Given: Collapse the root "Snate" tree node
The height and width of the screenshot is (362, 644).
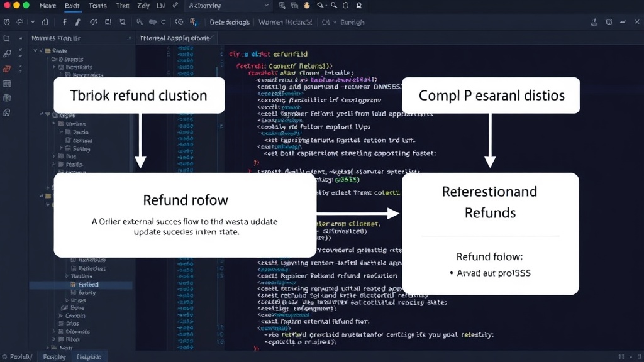Looking at the screenshot, I should click(36, 51).
